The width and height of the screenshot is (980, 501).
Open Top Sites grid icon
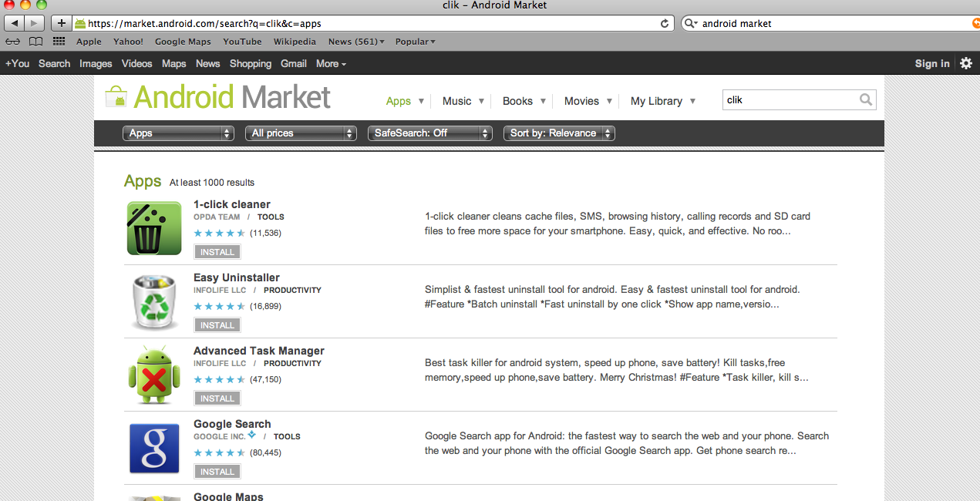(x=59, y=42)
